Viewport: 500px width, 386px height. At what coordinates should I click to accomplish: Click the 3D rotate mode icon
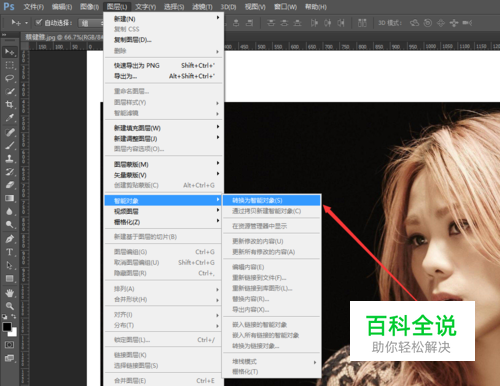(414, 23)
